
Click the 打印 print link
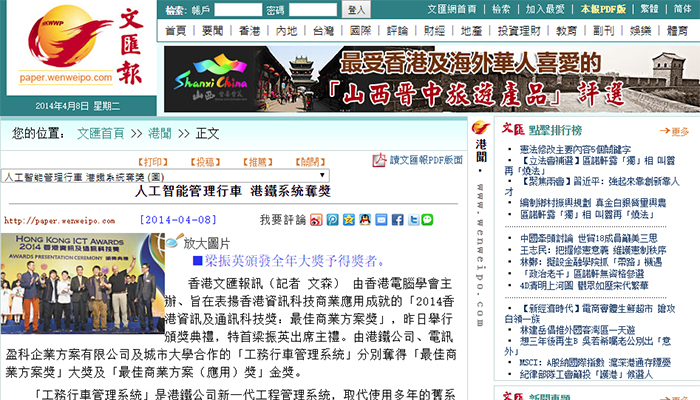pyautogui.click(x=153, y=161)
